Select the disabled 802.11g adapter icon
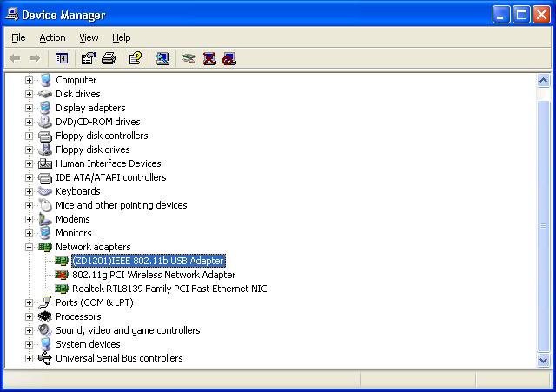Screen dimensions: 556x392 (x=62, y=275)
